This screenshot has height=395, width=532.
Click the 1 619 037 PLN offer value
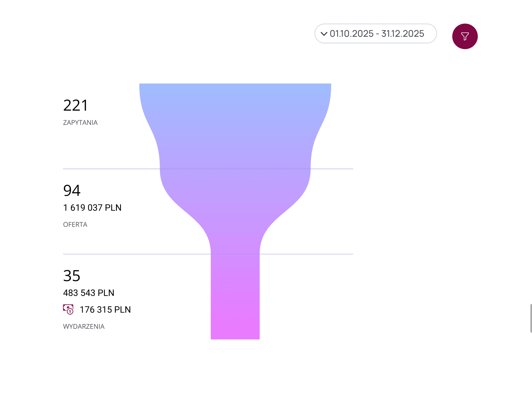click(x=92, y=208)
